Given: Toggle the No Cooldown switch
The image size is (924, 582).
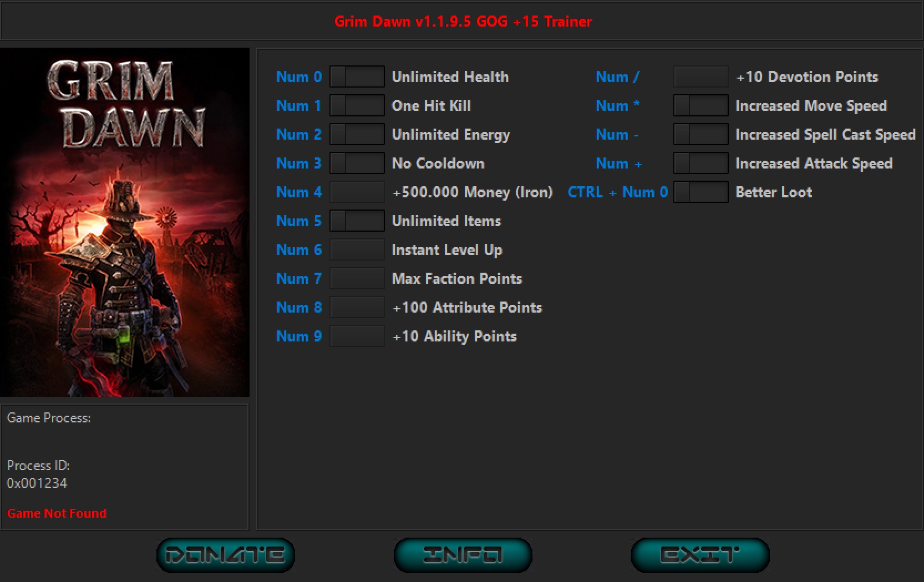Looking at the screenshot, I should tap(357, 163).
